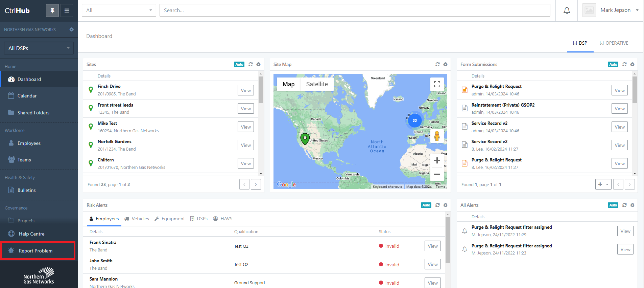Open the All search filter dropdown
Image resolution: width=644 pixels, height=288 pixels.
(119, 10)
